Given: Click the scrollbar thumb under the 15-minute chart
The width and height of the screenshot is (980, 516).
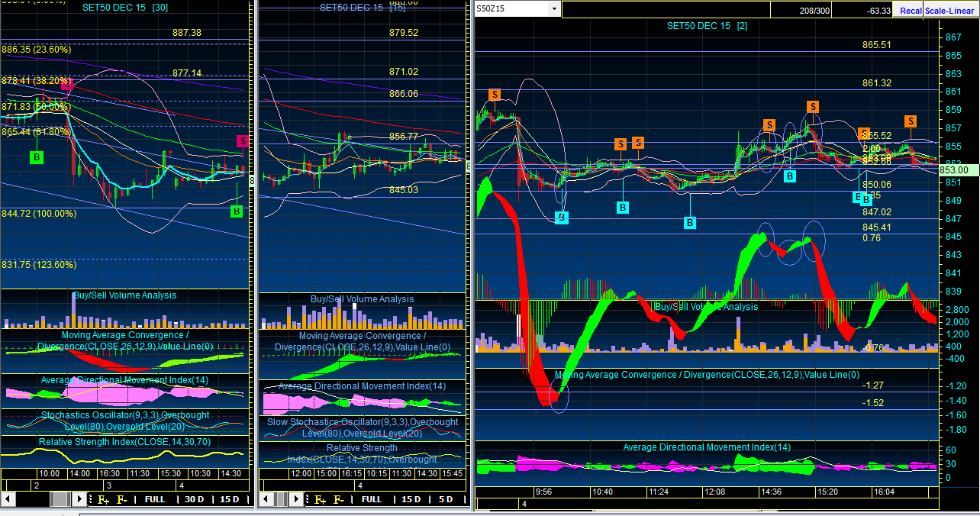Looking at the screenshot, I should click(x=282, y=499).
